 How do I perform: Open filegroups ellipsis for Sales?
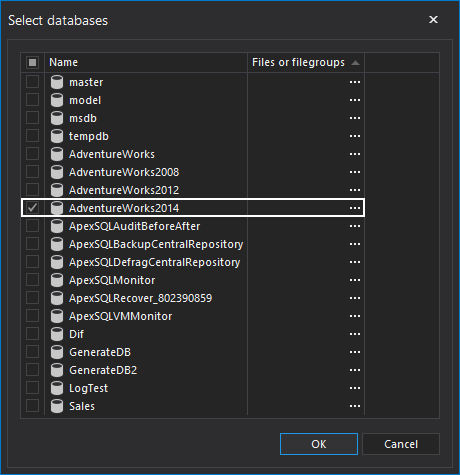pyautogui.click(x=355, y=406)
